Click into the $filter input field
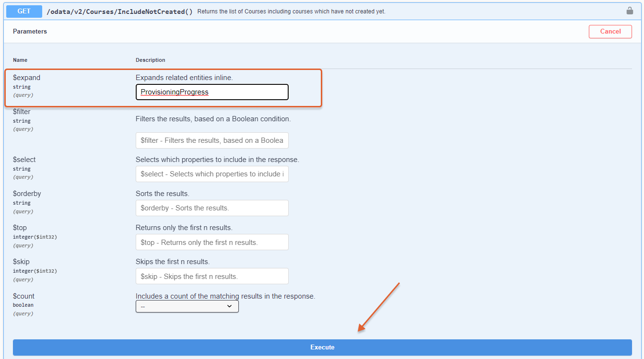 [x=212, y=140]
